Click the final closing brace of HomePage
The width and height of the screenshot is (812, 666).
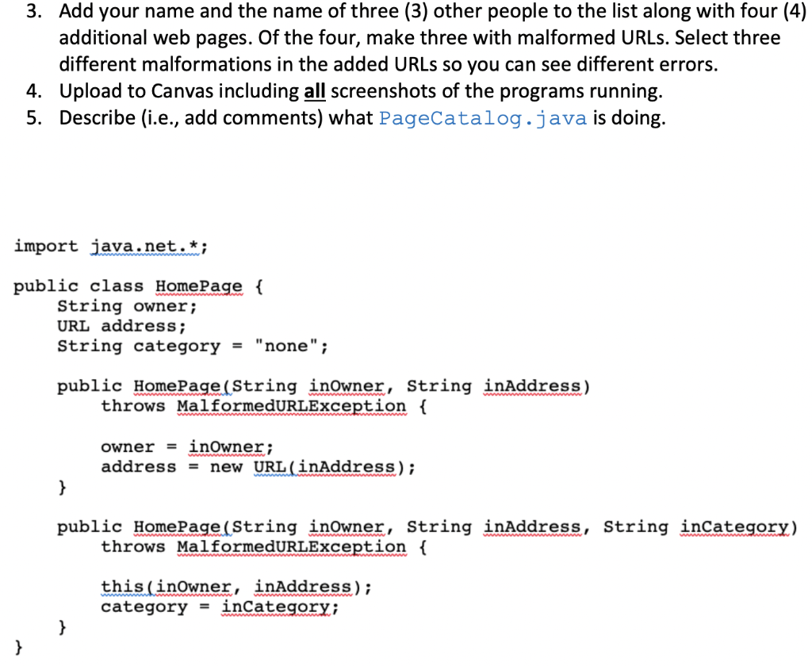(17, 645)
